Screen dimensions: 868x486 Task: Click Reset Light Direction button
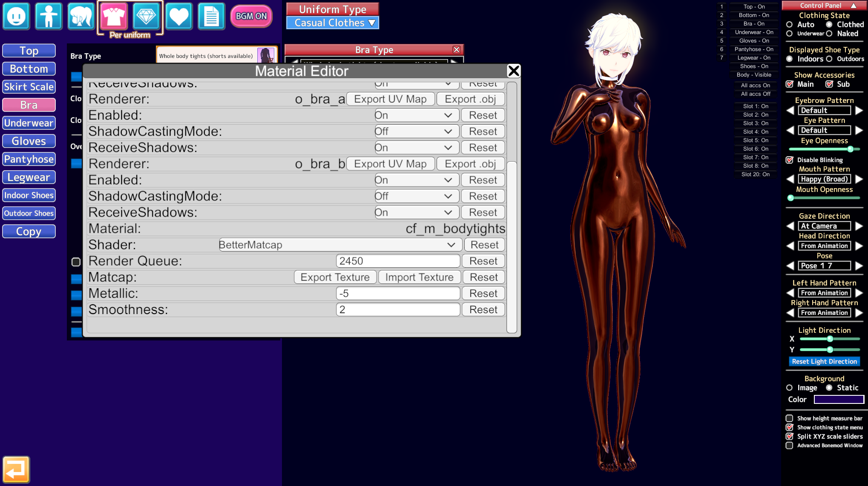(x=824, y=361)
